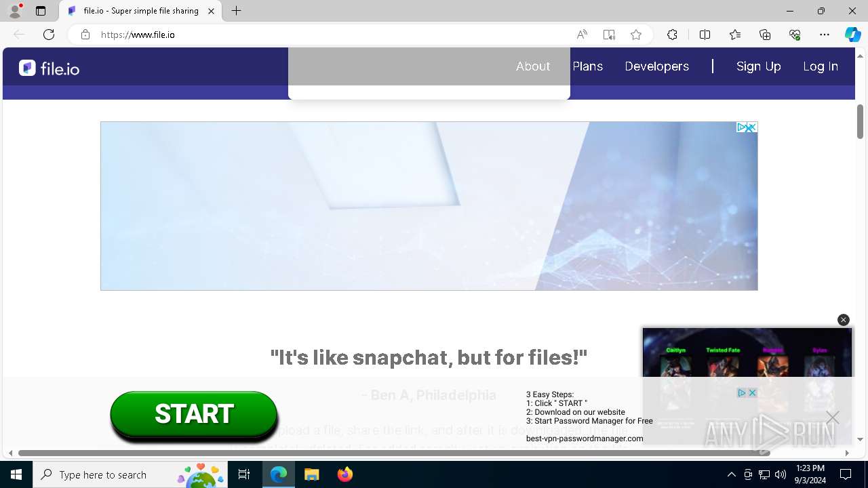Open Settings and more menu
This screenshot has width=868, height=488.
(825, 35)
